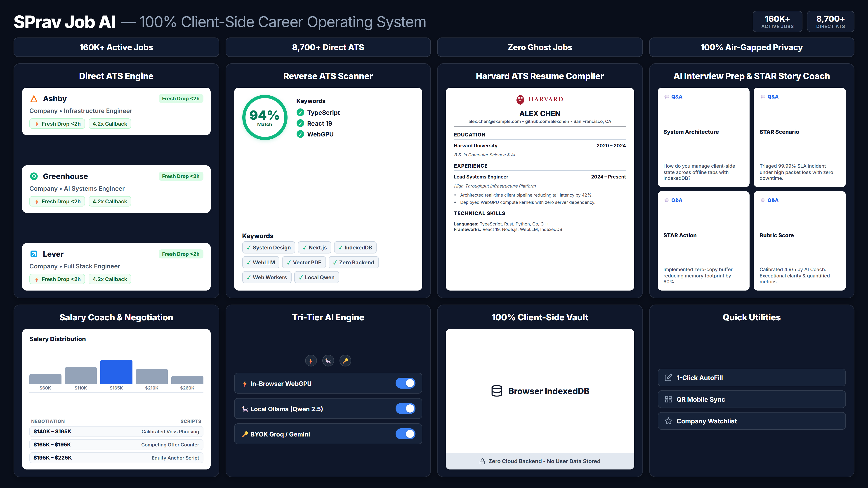Click the star icon for Company Watchlist
The height and width of the screenshot is (488, 868).
click(x=668, y=421)
